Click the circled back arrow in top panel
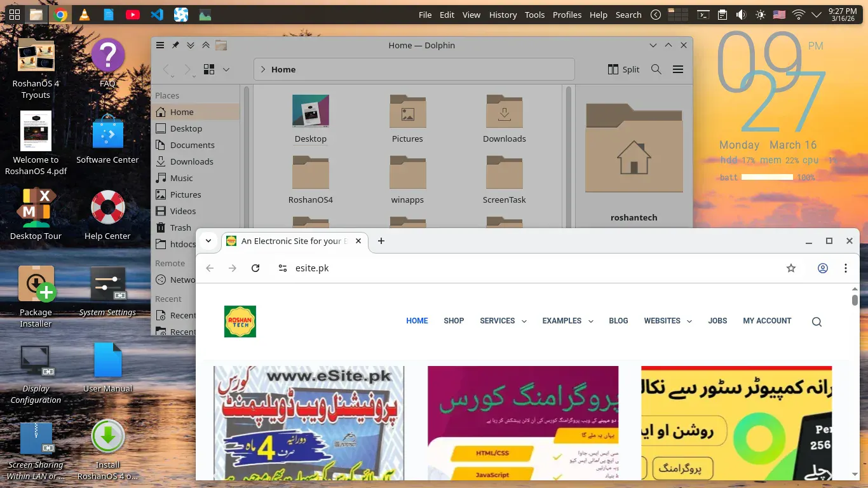Screen dimensions: 868x488 click(656, 15)
